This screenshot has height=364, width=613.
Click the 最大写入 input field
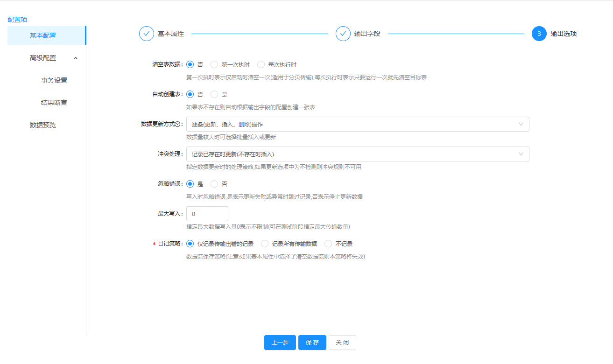(207, 214)
